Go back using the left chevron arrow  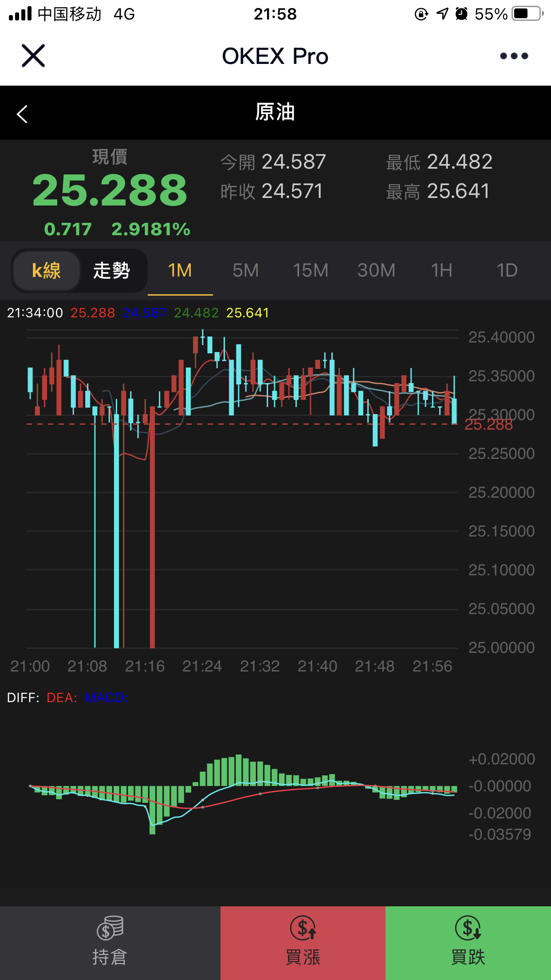click(22, 114)
